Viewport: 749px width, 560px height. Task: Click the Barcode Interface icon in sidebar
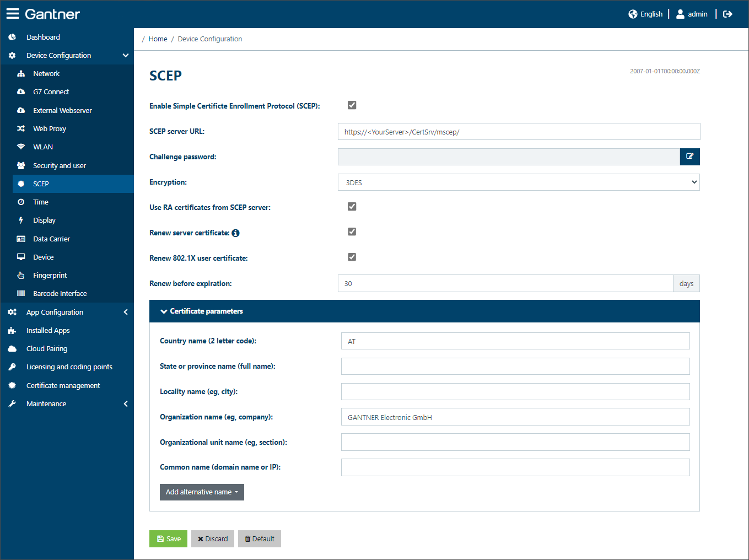[x=21, y=293]
